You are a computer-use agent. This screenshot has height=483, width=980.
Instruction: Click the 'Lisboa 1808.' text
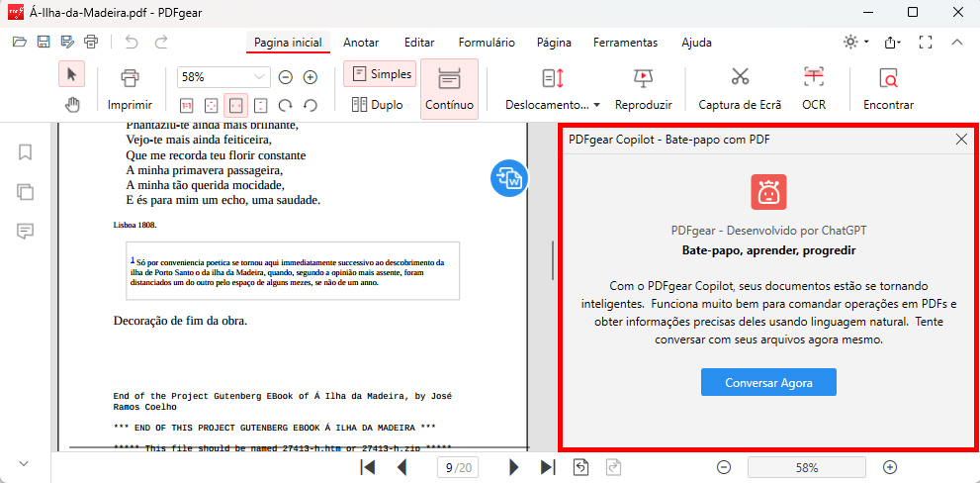pyautogui.click(x=135, y=224)
